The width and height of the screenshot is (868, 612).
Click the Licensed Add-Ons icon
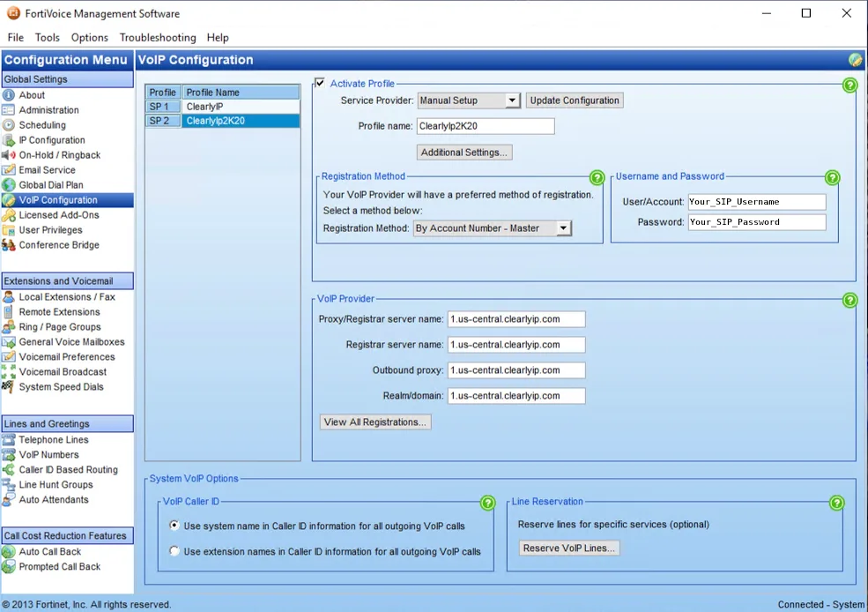pos(9,215)
